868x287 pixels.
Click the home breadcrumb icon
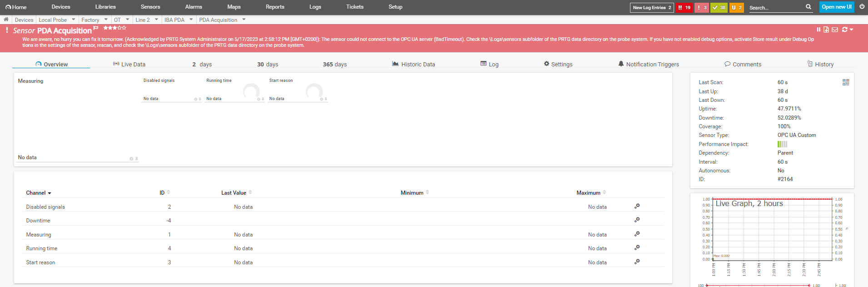tap(6, 20)
